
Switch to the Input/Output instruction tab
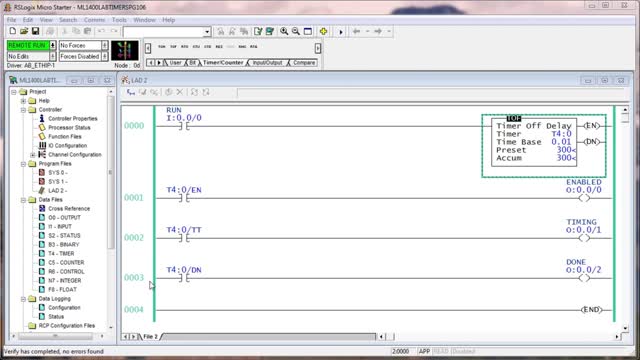click(x=267, y=62)
